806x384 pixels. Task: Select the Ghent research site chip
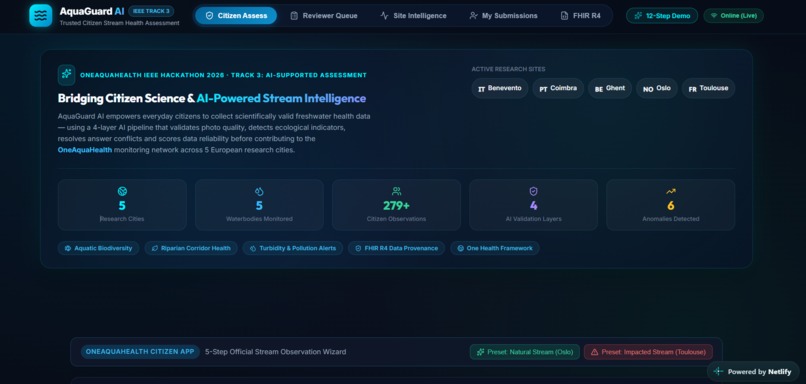point(610,88)
